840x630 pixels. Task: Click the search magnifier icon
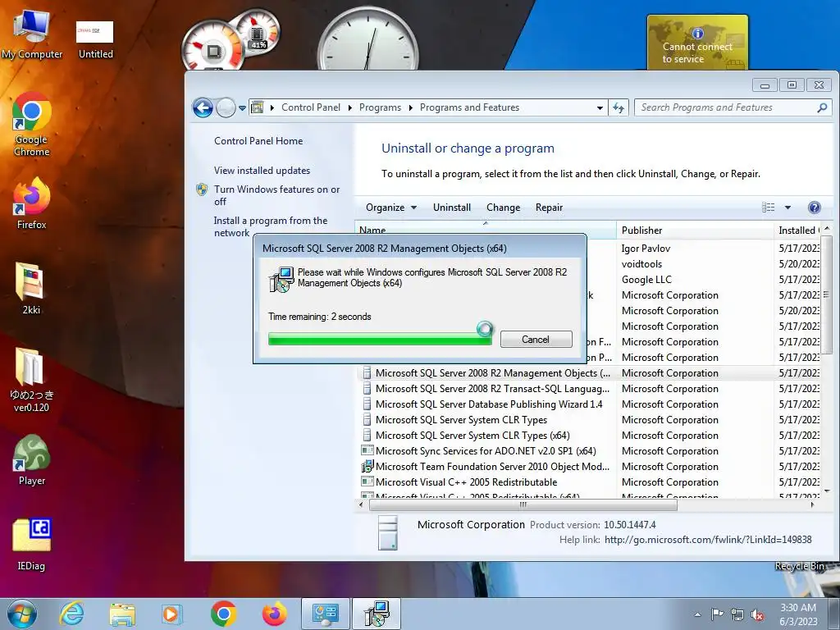click(822, 107)
